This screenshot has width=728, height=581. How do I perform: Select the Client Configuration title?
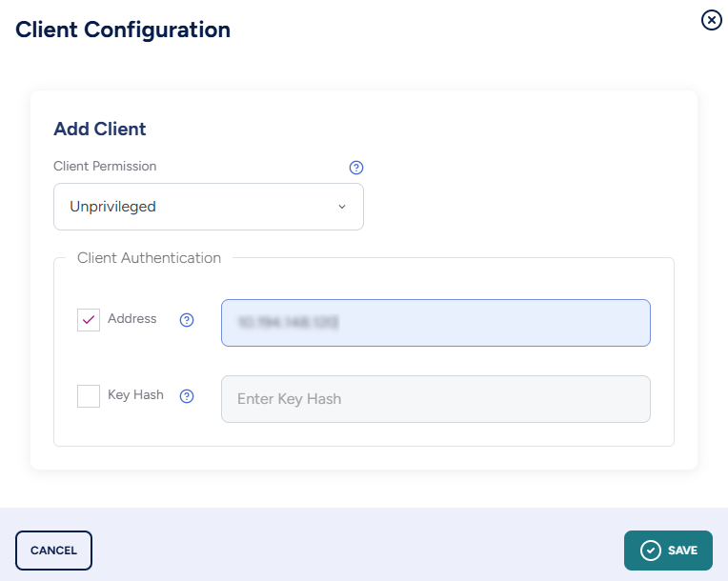coord(123,30)
